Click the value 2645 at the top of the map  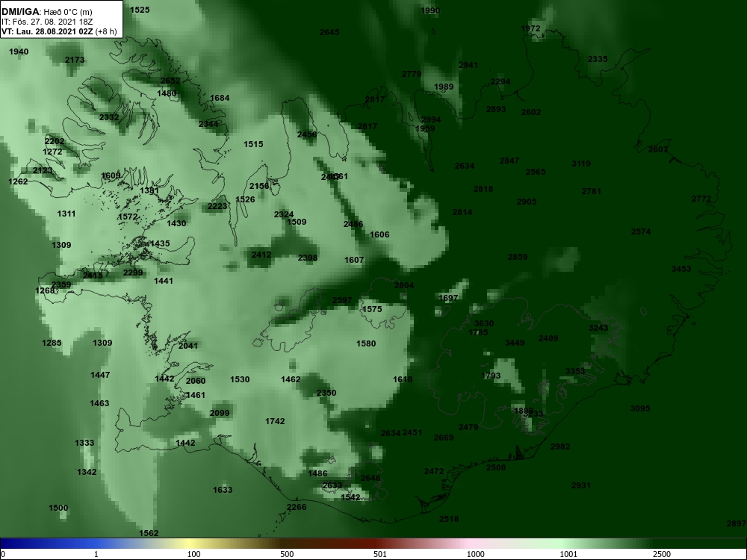coord(329,32)
